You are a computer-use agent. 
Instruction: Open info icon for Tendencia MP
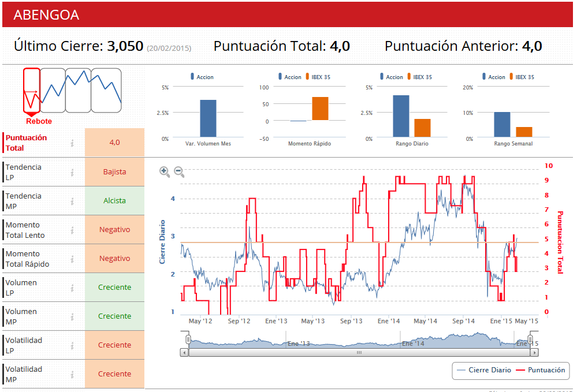(72, 201)
